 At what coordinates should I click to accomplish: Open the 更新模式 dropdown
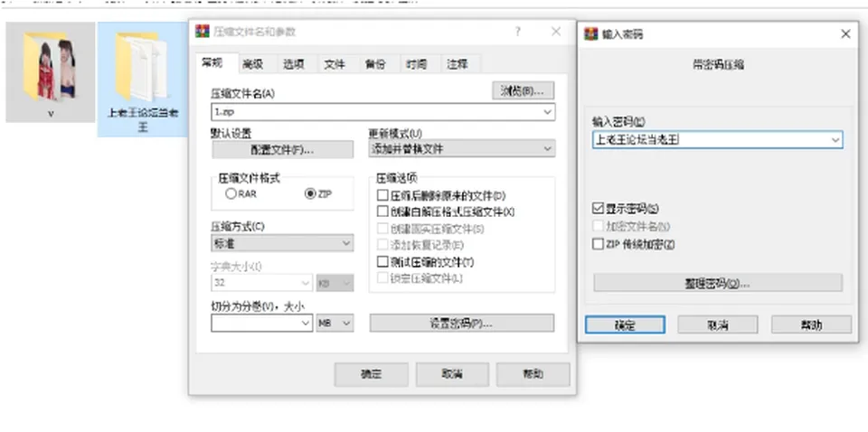coord(462,149)
